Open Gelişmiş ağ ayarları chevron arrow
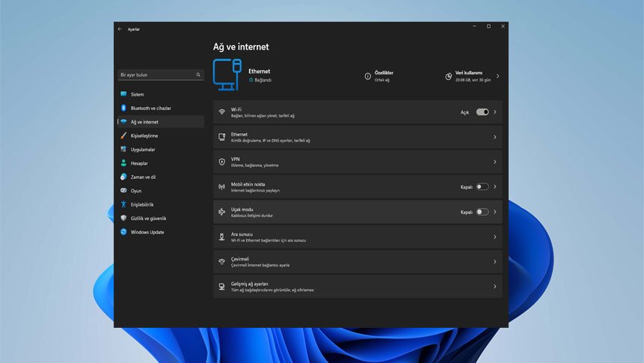This screenshot has width=644, height=363. [495, 287]
